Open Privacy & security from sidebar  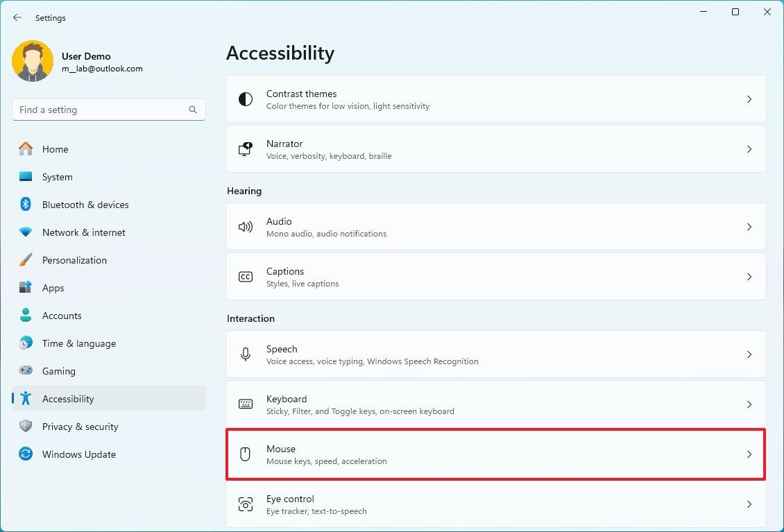point(80,427)
